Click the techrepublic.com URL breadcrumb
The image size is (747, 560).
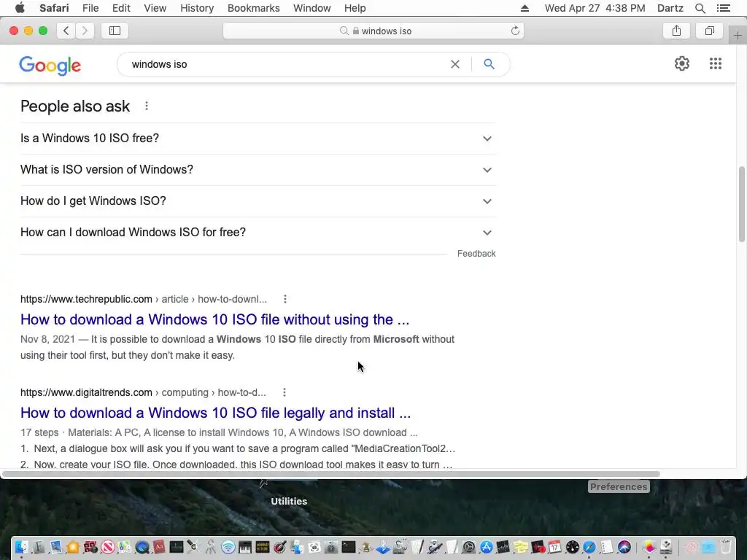pyautogui.click(x=144, y=299)
